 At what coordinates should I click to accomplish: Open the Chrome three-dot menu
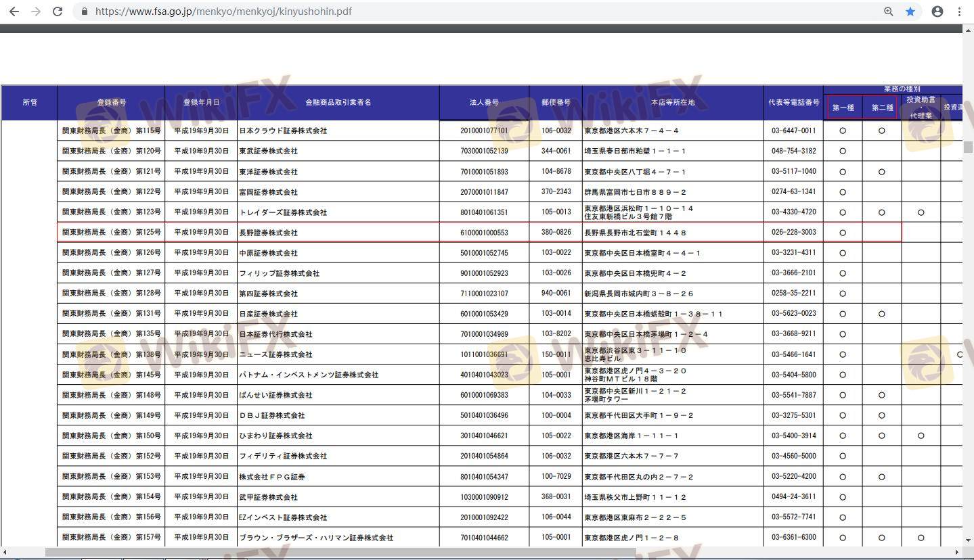tap(959, 11)
